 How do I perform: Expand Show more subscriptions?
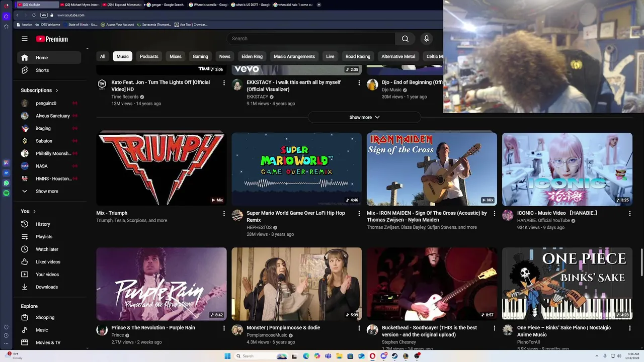pos(49,192)
